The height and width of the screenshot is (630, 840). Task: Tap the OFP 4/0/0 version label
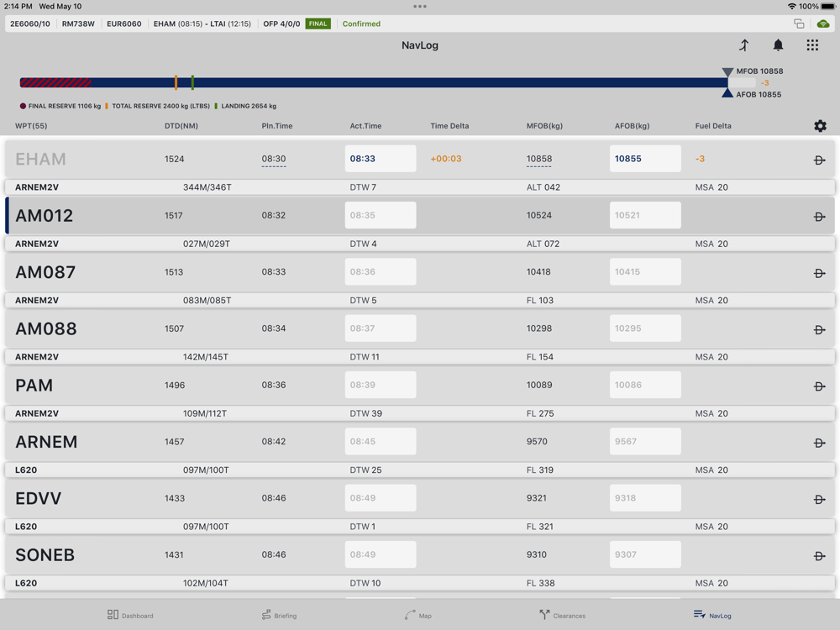pos(281,24)
